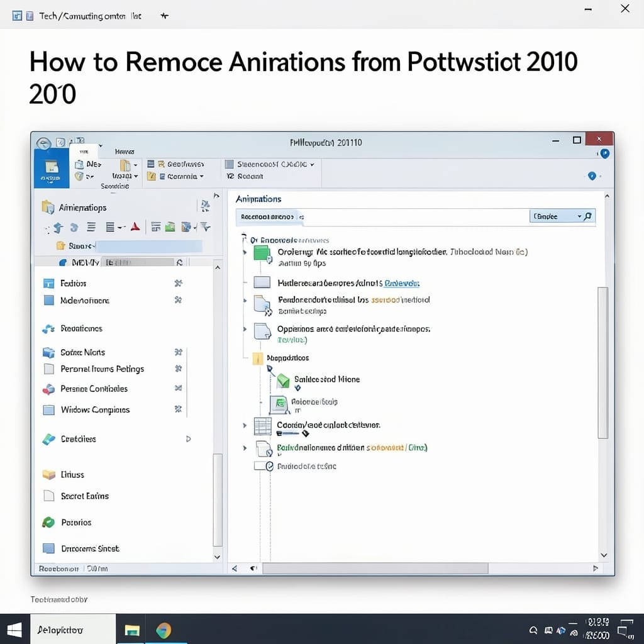Click the pin icon beside Fedtiors
The height and width of the screenshot is (644, 644).
click(178, 283)
